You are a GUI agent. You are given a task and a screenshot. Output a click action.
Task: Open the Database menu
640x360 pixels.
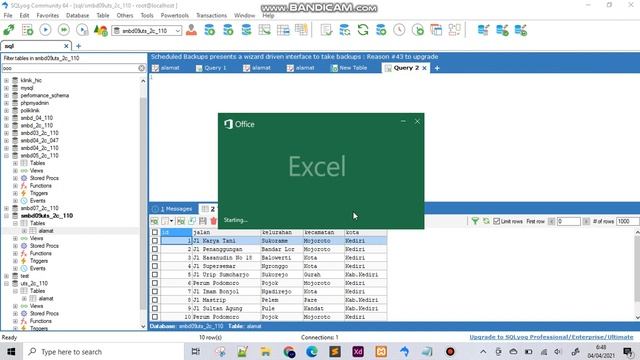pos(78,15)
